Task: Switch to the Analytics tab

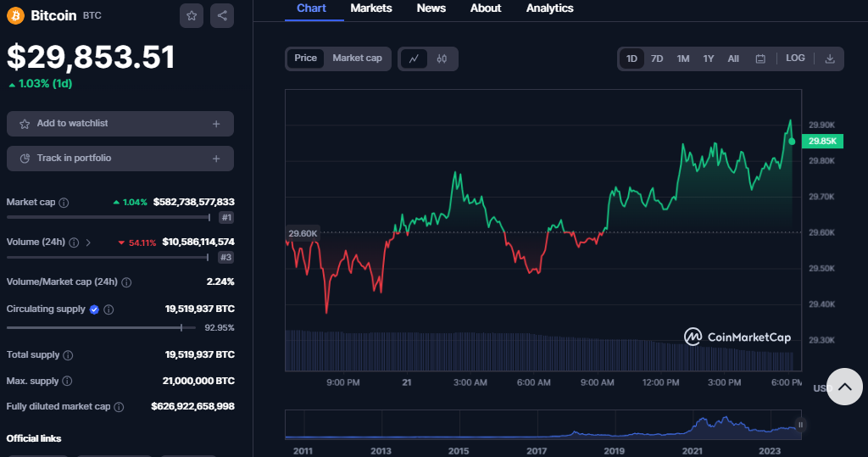Action: (549, 8)
